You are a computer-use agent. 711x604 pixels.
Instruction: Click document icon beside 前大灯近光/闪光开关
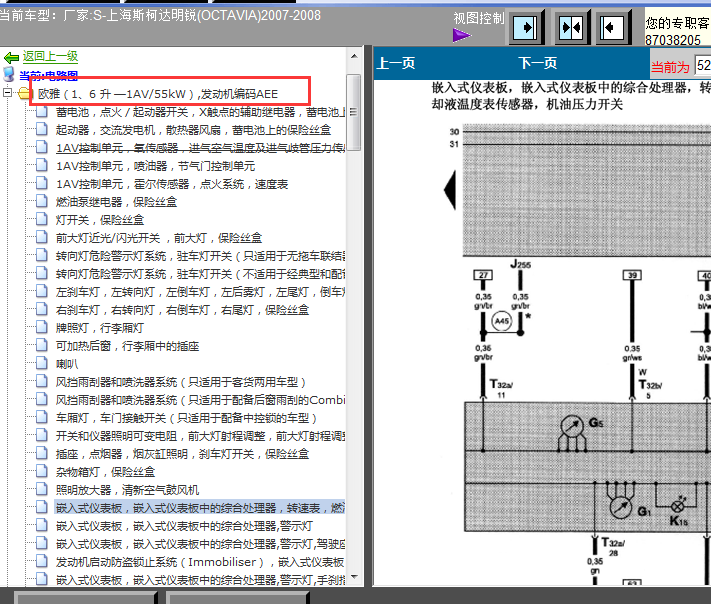[x=42, y=237]
